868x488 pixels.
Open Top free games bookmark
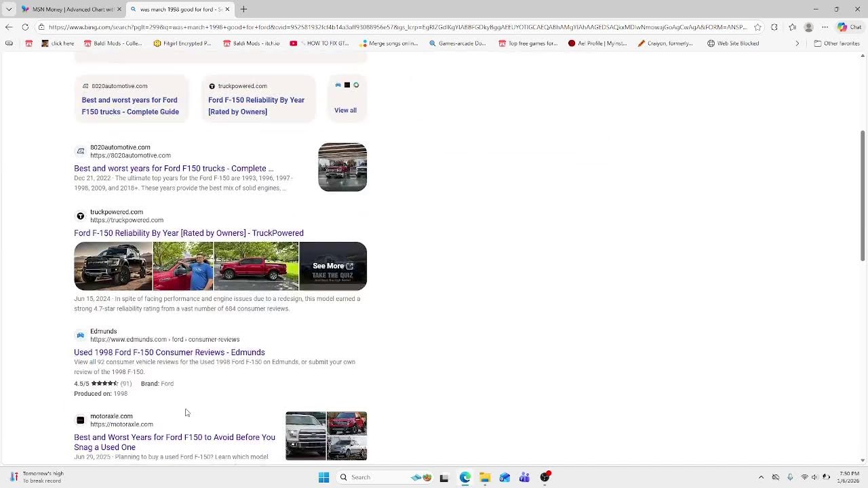pyautogui.click(x=528, y=43)
